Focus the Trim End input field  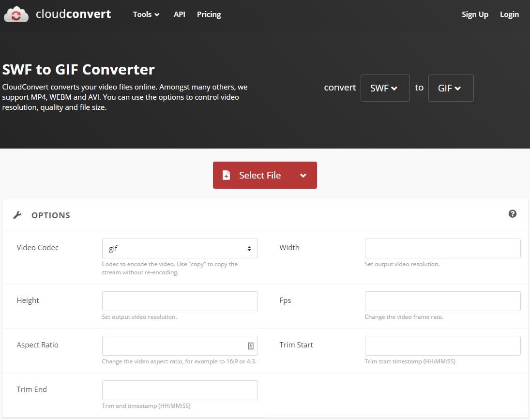tap(180, 390)
